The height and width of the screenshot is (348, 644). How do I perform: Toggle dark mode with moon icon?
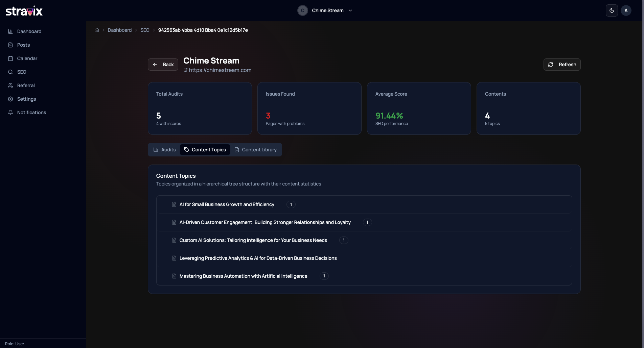click(x=612, y=10)
